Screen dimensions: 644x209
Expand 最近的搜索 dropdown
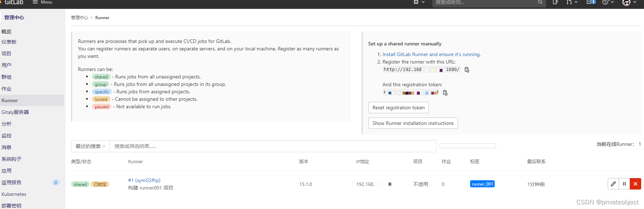90,146
